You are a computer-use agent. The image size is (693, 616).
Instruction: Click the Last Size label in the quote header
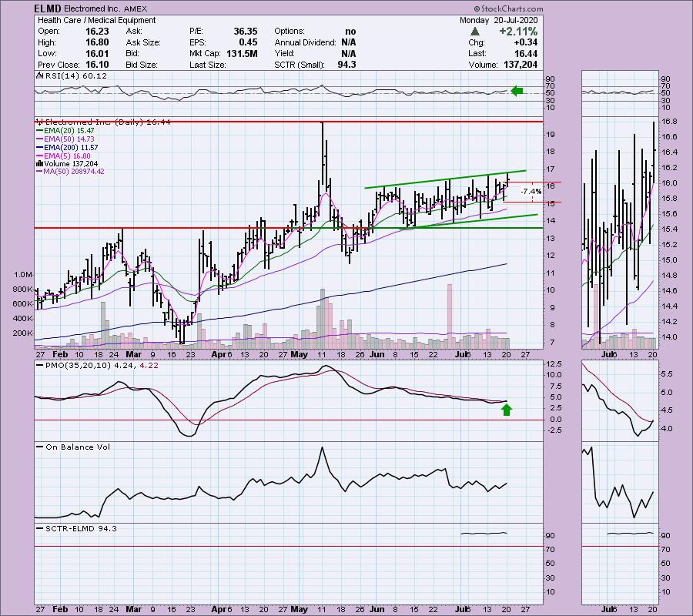click(208, 65)
